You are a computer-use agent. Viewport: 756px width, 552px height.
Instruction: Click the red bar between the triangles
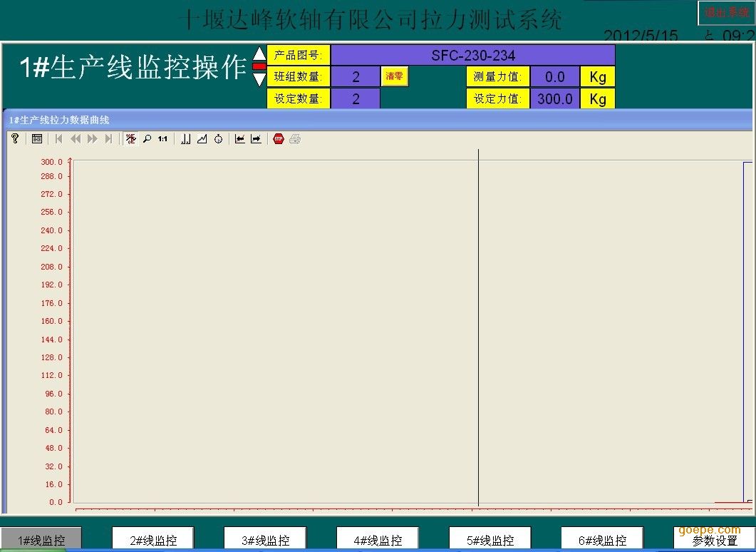click(259, 66)
